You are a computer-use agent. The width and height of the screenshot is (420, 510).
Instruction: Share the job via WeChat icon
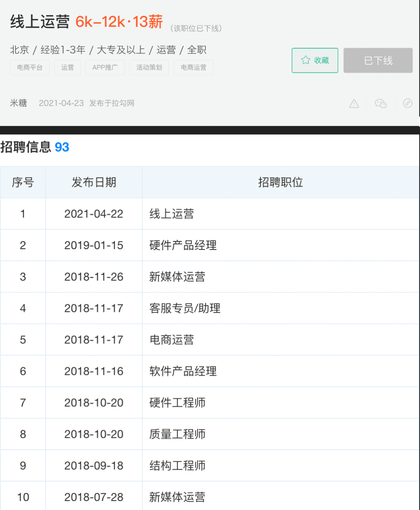(x=381, y=103)
